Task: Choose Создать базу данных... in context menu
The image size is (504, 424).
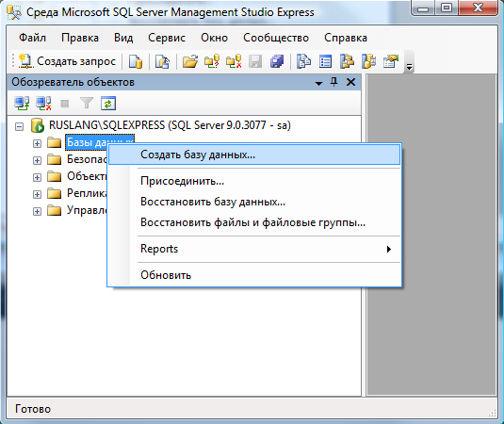Action: pyautogui.click(x=254, y=155)
